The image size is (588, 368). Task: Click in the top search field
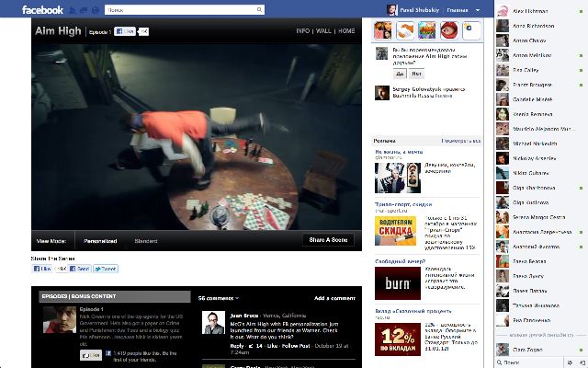pyautogui.click(x=185, y=10)
